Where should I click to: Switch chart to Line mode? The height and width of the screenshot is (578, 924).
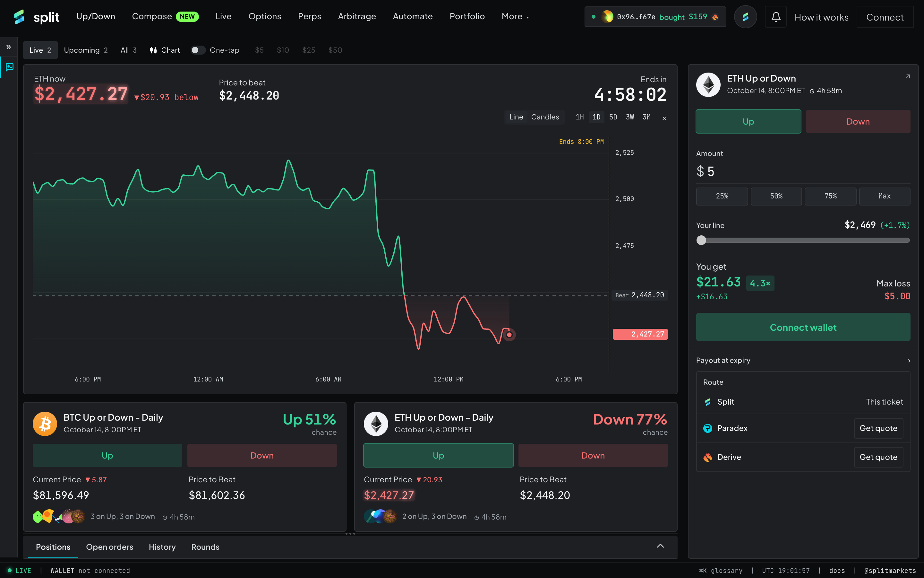pos(516,117)
